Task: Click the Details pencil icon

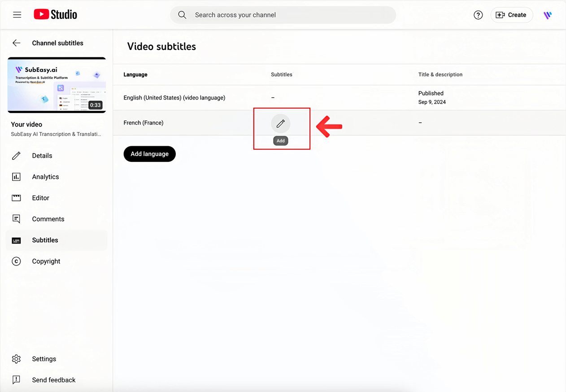Action: (16, 156)
